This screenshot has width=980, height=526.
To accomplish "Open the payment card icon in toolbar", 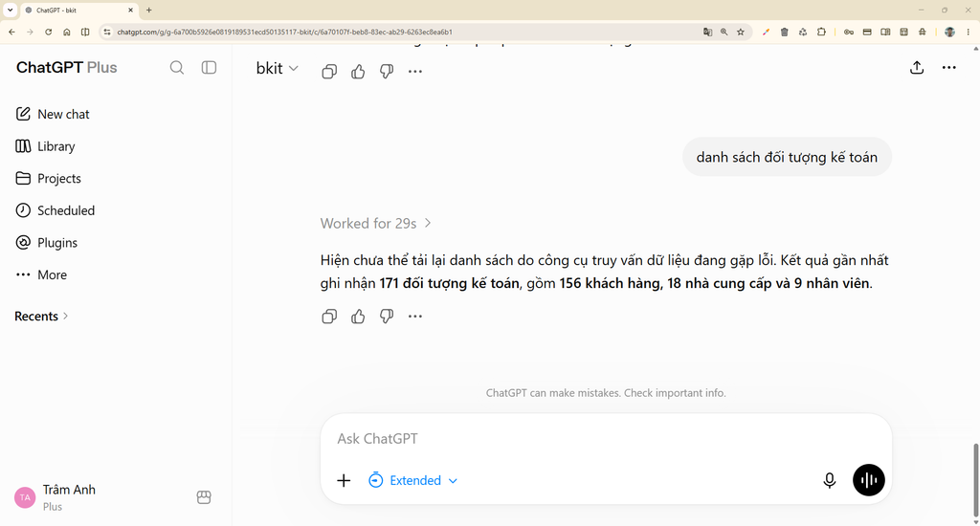I will click(x=867, y=32).
